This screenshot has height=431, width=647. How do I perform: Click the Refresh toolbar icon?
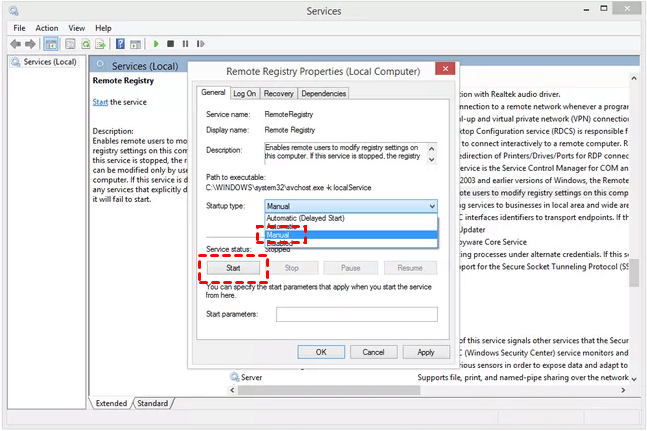click(86, 44)
